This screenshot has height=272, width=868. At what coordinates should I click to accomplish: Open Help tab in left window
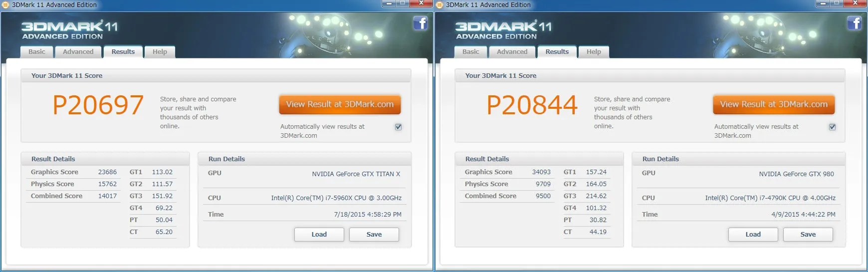pyautogui.click(x=160, y=52)
